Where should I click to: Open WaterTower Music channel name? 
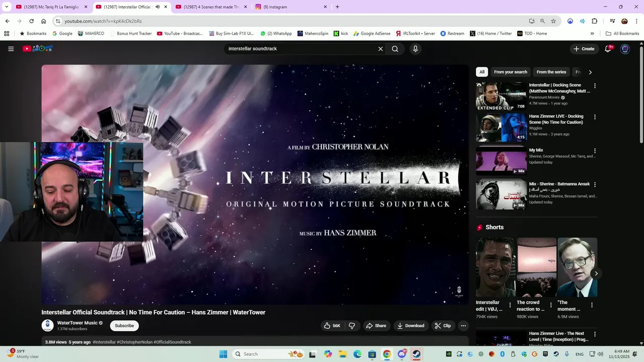77,323
